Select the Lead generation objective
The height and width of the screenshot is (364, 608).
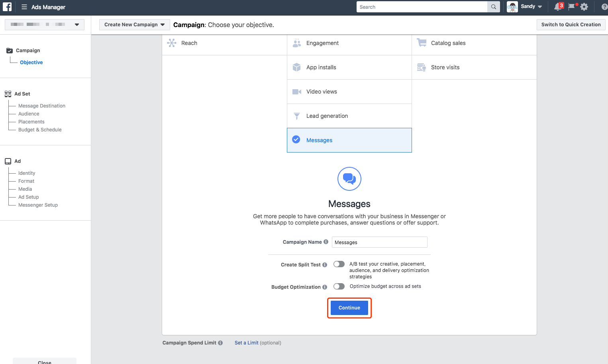click(349, 116)
